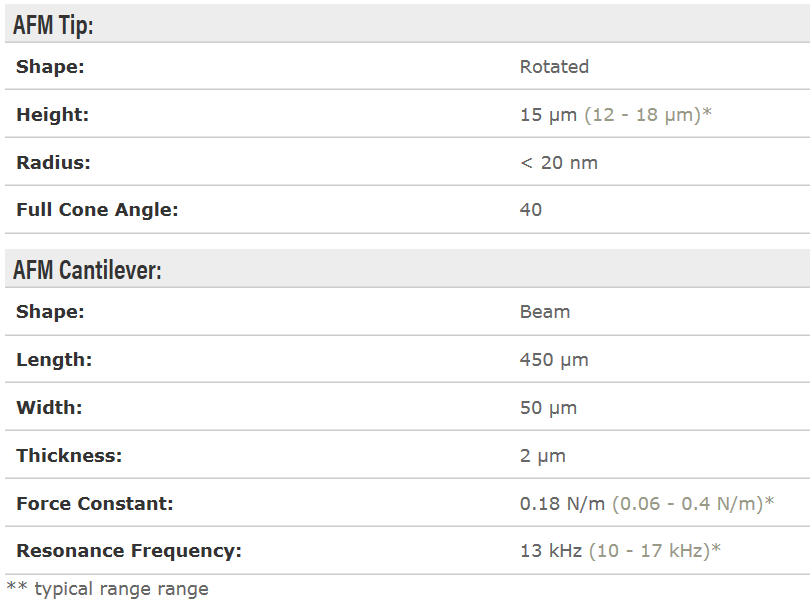Click the AFM Tip section header

53,26
